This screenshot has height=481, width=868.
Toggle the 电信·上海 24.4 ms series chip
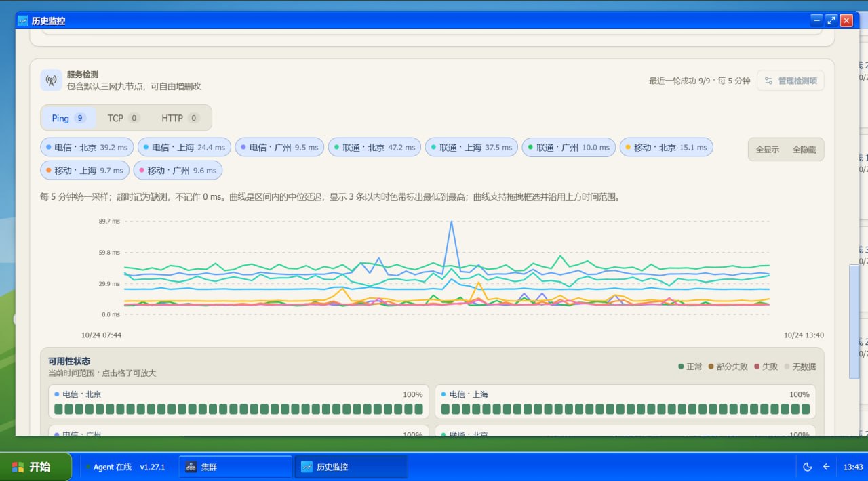(x=184, y=147)
